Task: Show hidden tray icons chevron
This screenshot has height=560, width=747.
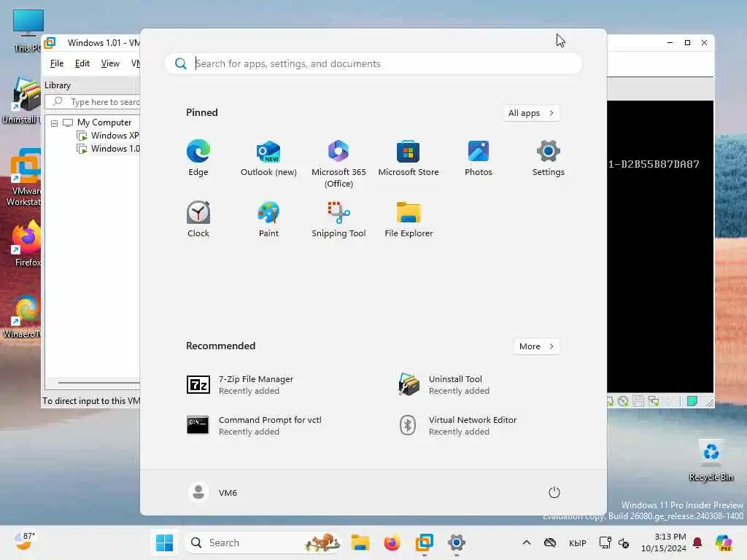Action: point(527,542)
